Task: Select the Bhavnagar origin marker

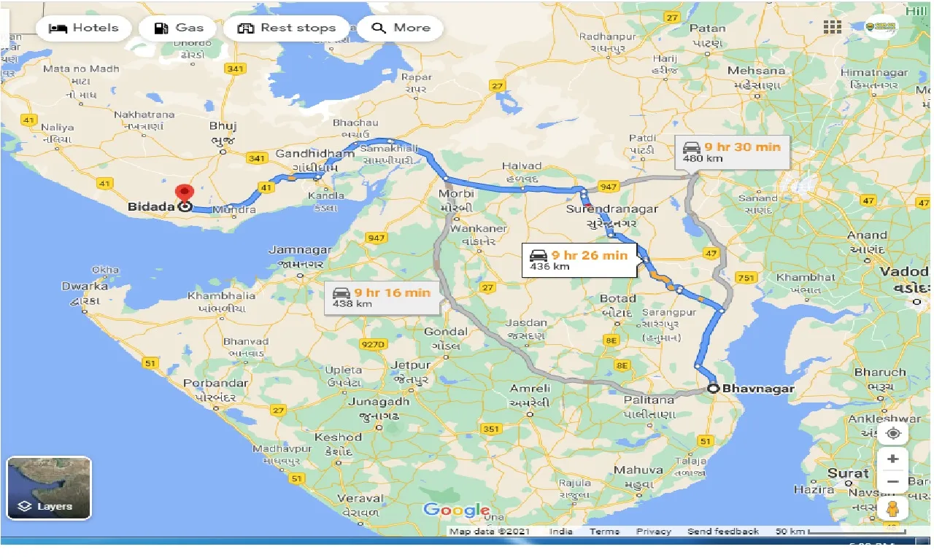Action: pyautogui.click(x=713, y=389)
